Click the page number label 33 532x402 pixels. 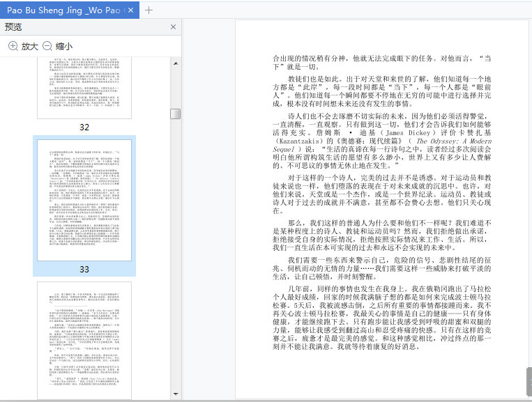(x=84, y=270)
